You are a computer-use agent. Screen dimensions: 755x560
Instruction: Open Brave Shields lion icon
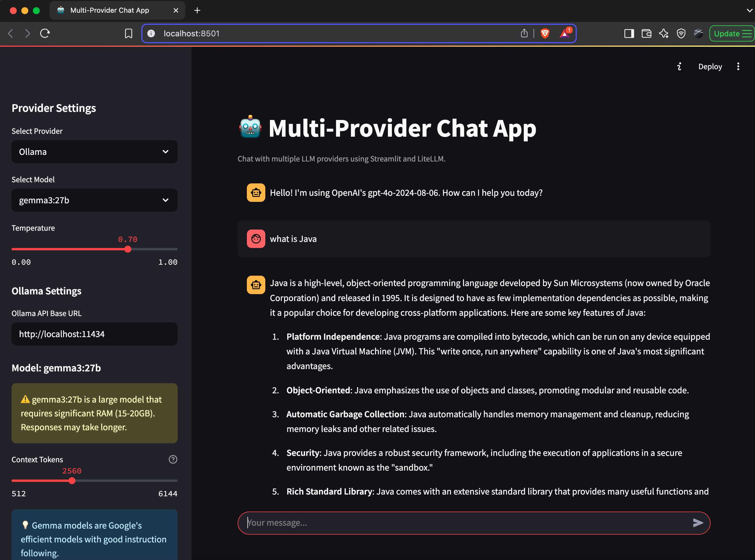pyautogui.click(x=545, y=33)
